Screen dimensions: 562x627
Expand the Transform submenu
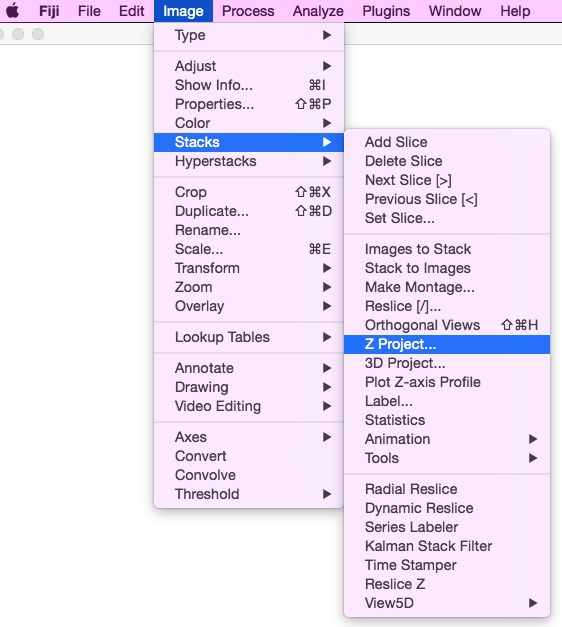[249, 268]
